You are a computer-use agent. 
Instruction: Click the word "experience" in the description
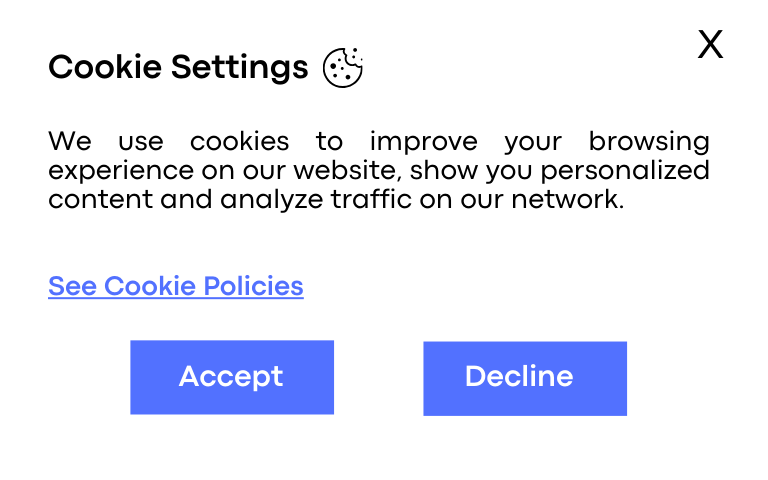pyautogui.click(x=121, y=172)
